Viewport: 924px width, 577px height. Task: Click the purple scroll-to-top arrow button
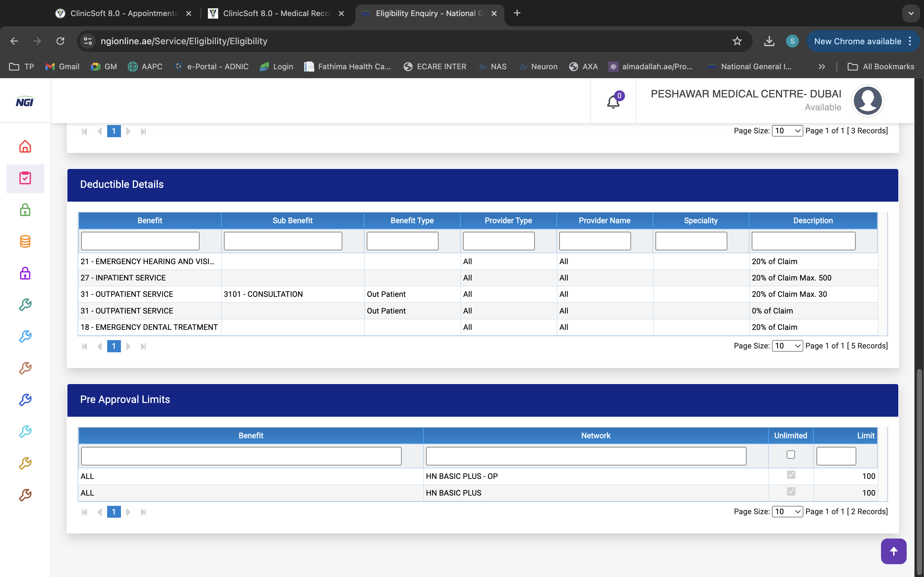pos(894,551)
